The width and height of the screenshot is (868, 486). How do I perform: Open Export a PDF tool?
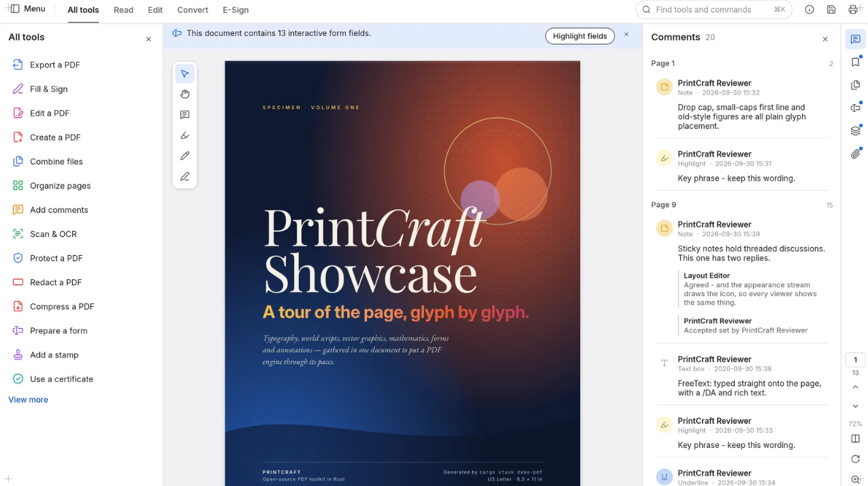81,65
